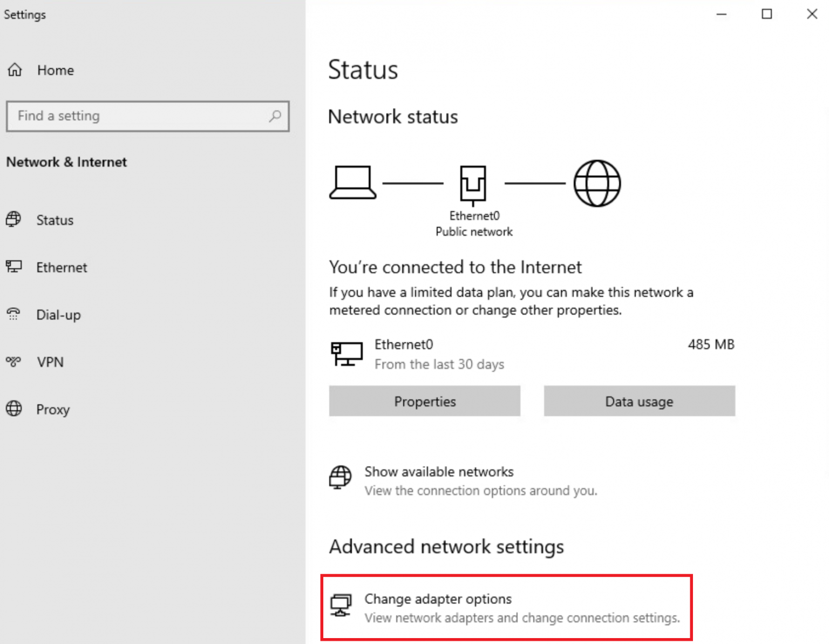Select the Dial-up phone icon
This screenshot has height=644, width=829.
coord(14,314)
